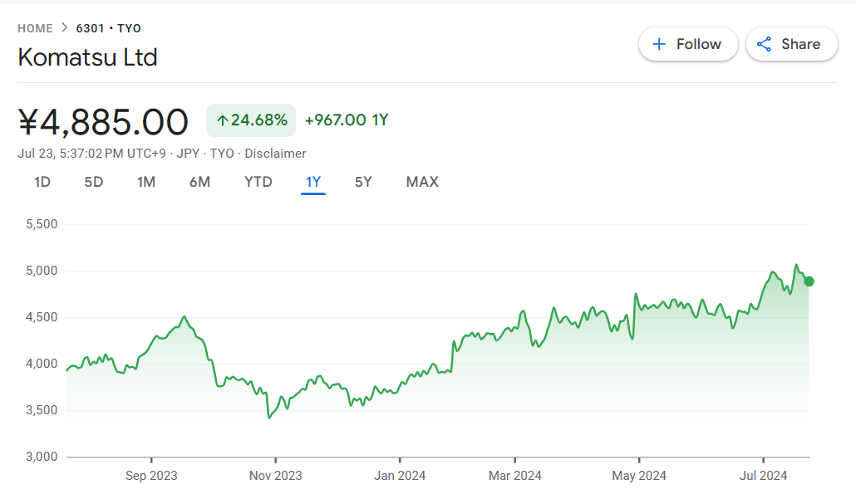This screenshot has height=504, width=856.
Task: Switch to the 5D range tab
Action: pos(94,182)
